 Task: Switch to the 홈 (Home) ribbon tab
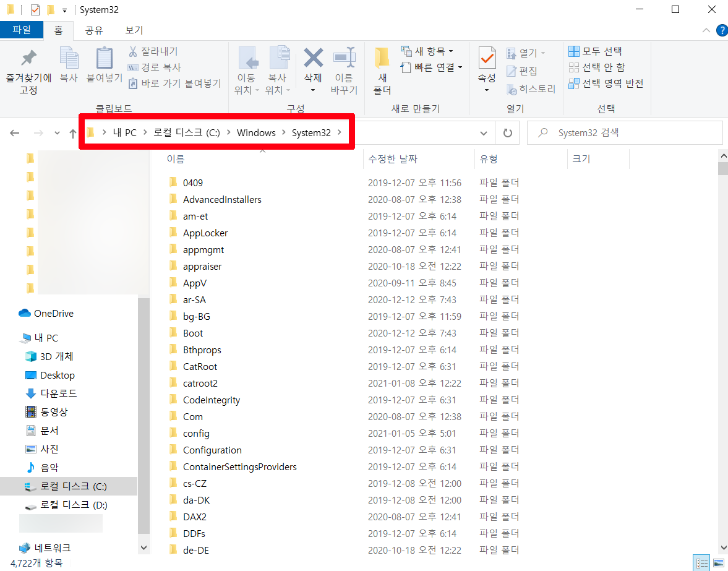[x=58, y=30]
